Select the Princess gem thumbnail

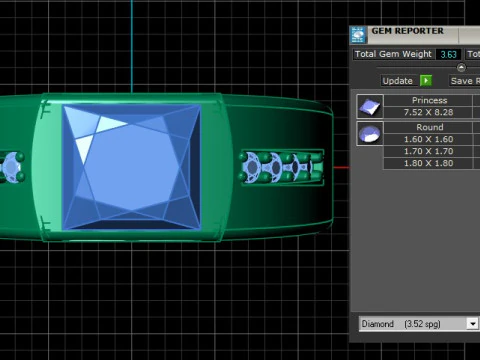370,107
